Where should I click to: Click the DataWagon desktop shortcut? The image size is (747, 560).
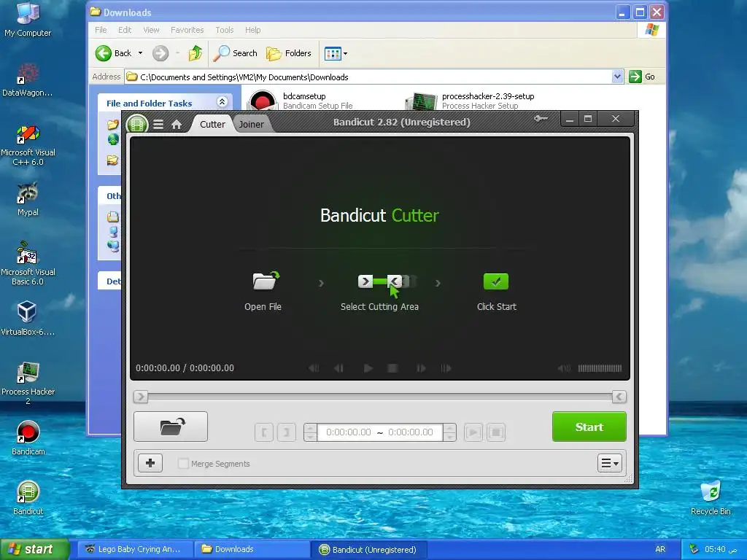tap(28, 80)
